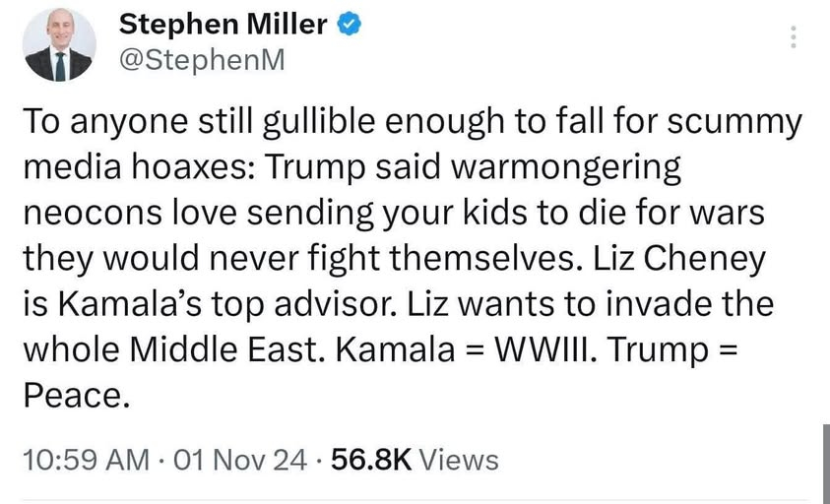Viewport: 830px width, 504px height.
Task: Open the Stephen Miller display name link
Action: pos(223,25)
